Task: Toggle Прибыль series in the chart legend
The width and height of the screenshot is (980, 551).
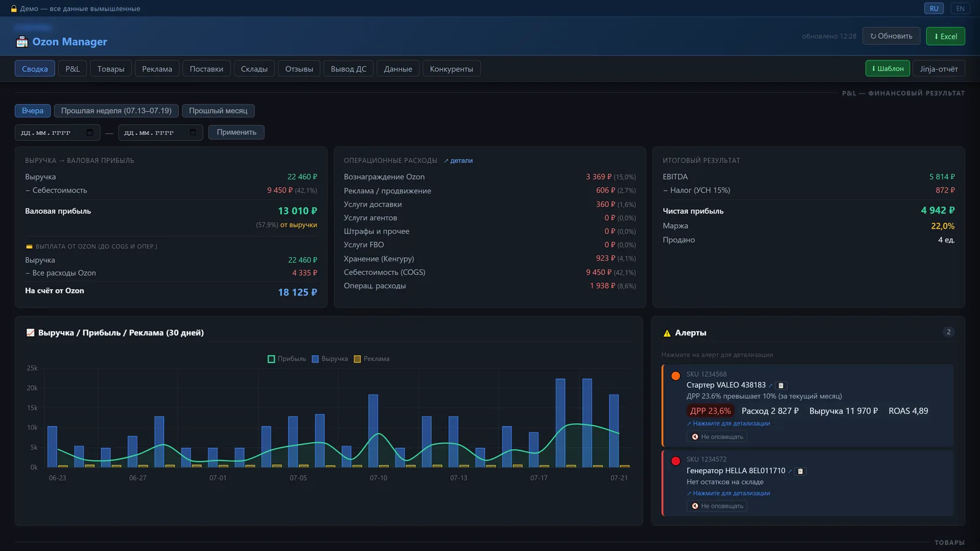Action: coord(287,359)
